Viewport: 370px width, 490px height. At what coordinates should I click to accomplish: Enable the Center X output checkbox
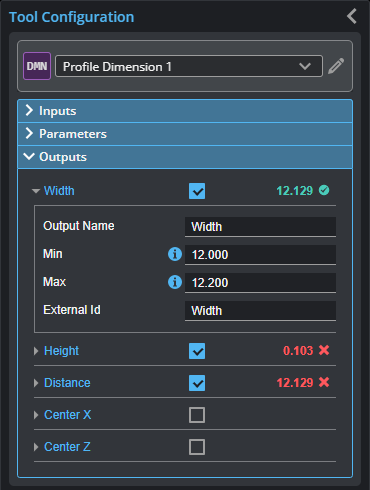tap(197, 415)
